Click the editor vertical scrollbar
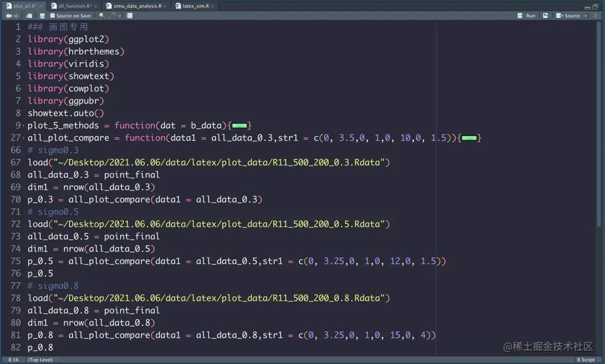Viewport: 605px width, 364px height. point(599,123)
